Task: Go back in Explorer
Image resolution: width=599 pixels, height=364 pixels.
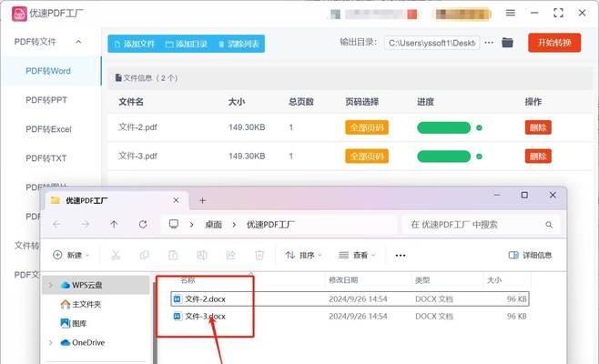Action: pos(57,224)
